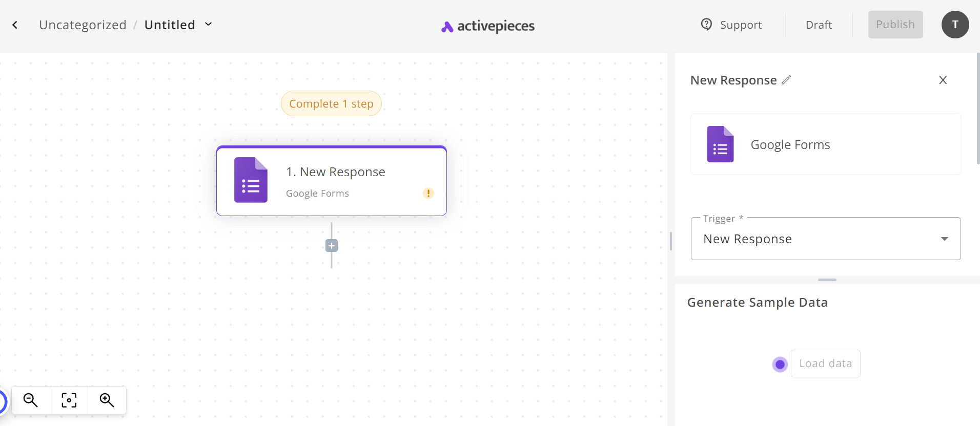
Task: Click the purple pulsing indicator dot
Action: [x=780, y=365]
